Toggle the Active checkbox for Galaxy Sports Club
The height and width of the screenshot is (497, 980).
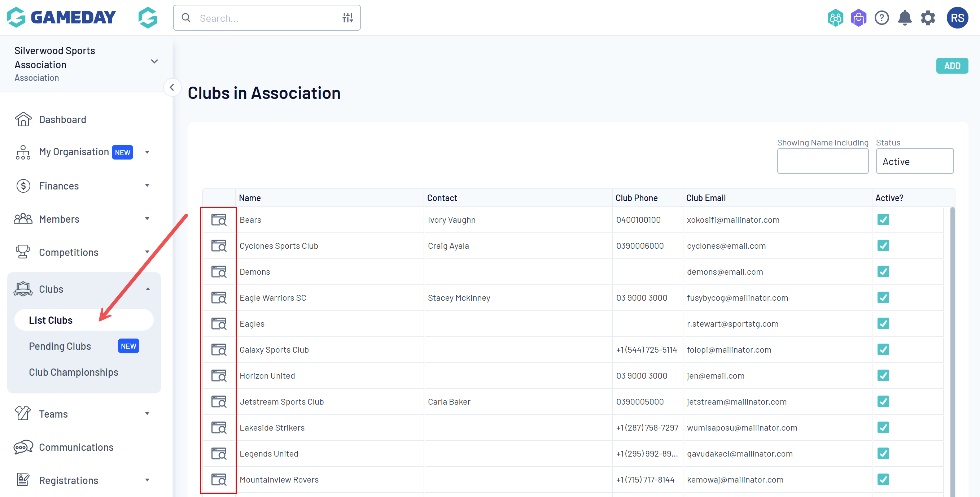coord(883,349)
